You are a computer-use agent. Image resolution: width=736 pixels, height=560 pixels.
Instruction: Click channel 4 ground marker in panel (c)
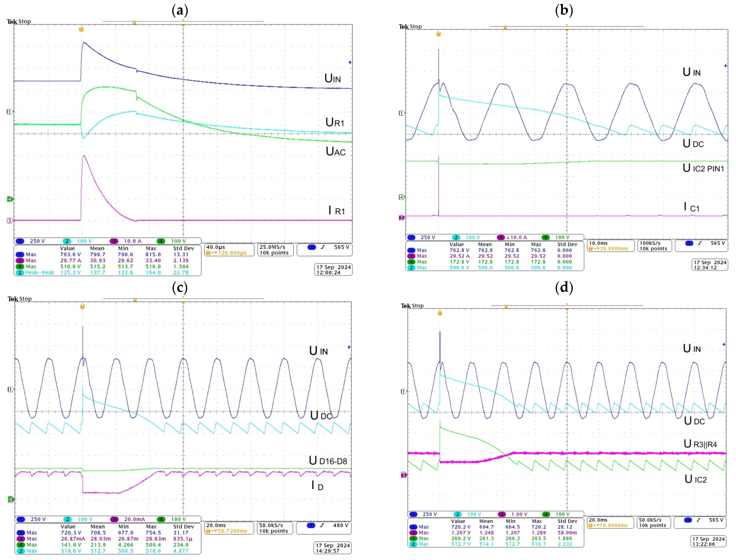tap(10, 499)
